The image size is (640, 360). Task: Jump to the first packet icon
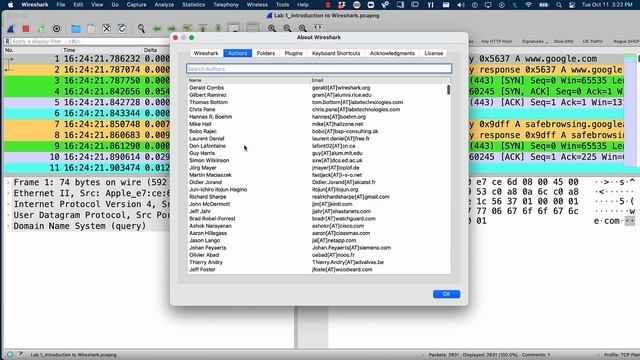tap(203, 29)
